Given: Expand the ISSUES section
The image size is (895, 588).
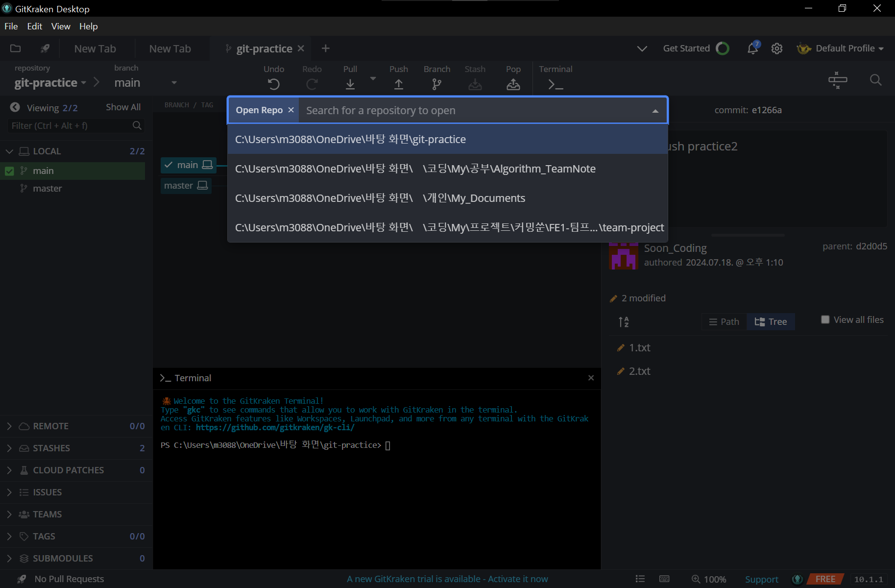Looking at the screenshot, I should [9, 492].
